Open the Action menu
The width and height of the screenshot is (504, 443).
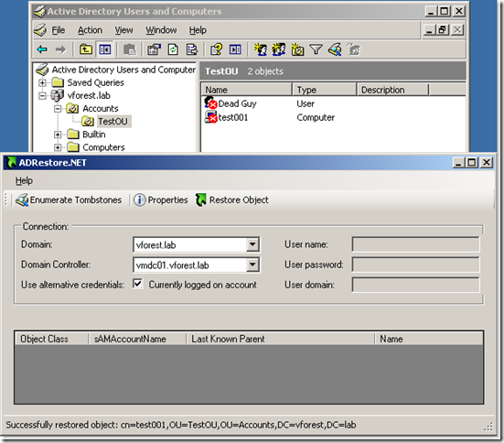(90, 30)
